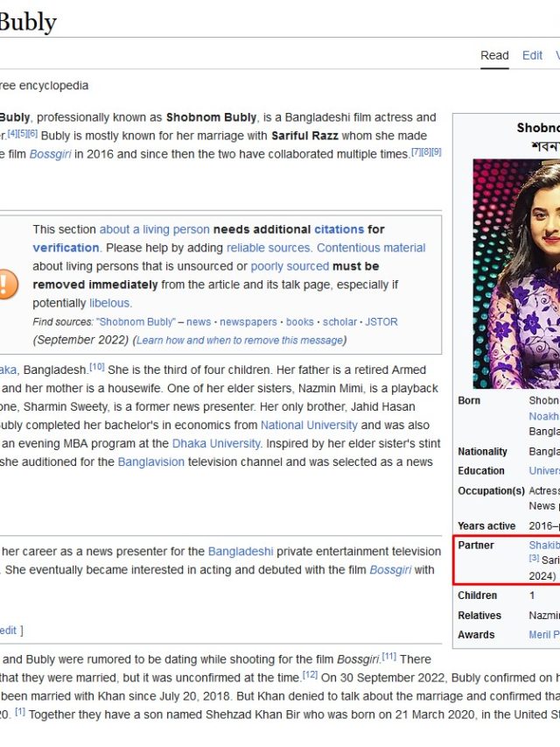
Task: Select the 'Nationality' infobox label
Action: [x=482, y=451]
